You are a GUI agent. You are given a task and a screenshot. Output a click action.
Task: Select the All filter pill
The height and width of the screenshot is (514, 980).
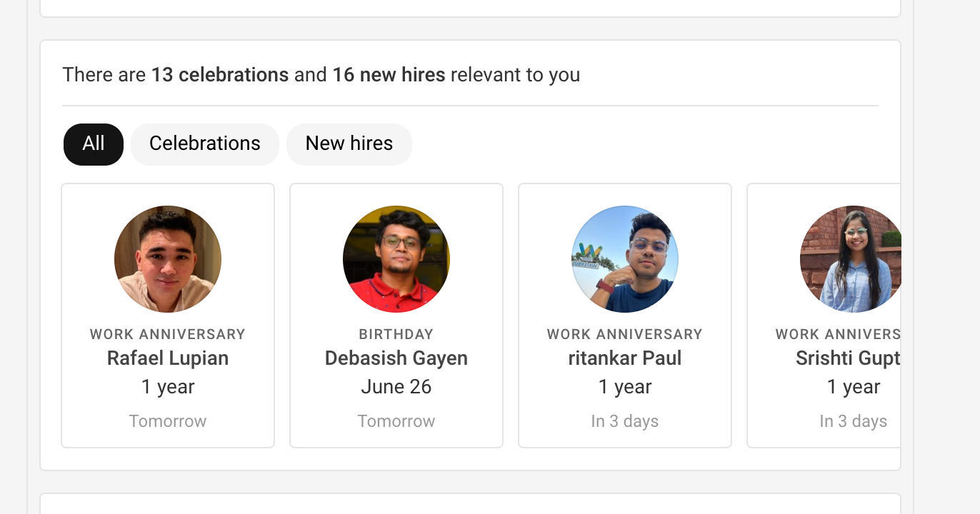[94, 144]
